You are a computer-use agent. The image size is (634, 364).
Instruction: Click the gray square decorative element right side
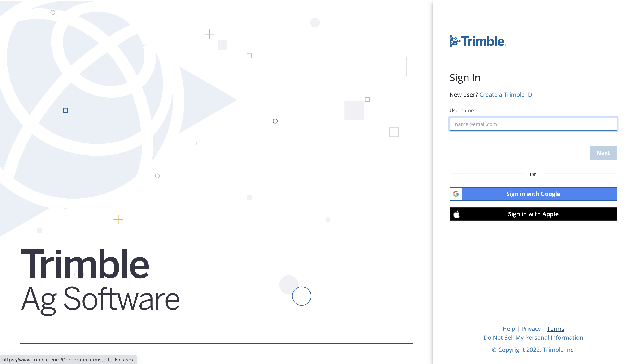393,132
